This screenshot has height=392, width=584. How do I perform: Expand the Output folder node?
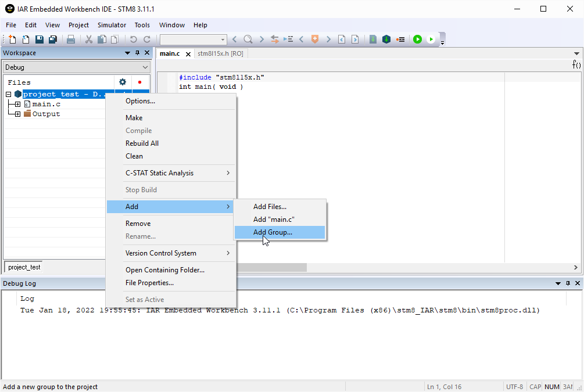click(x=17, y=114)
